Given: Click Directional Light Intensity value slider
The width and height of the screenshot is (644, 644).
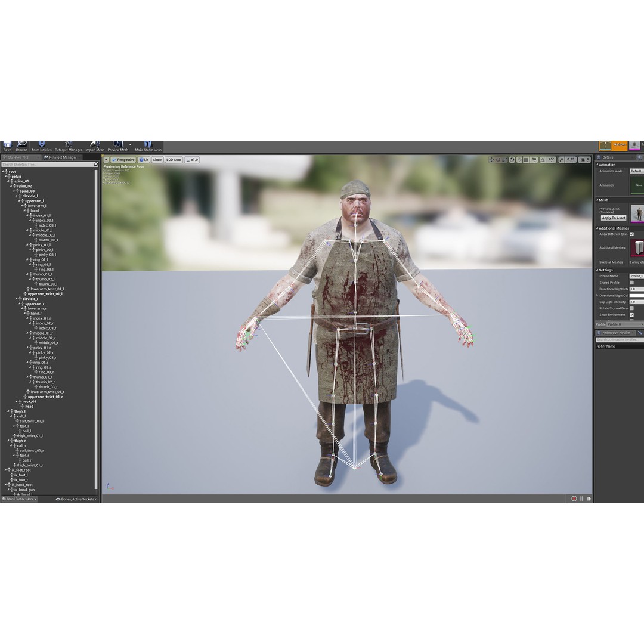Looking at the screenshot, I should coord(637,289).
